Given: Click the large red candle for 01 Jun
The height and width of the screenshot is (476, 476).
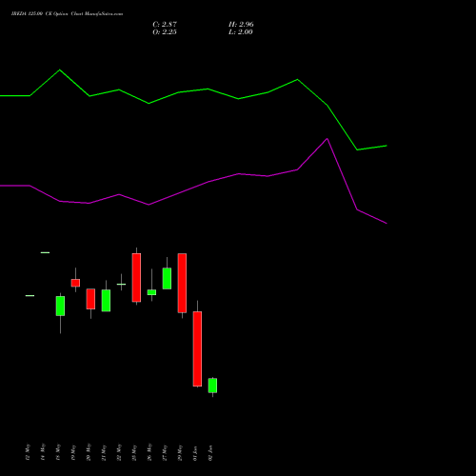Looking at the screenshot, I should click(197, 348).
